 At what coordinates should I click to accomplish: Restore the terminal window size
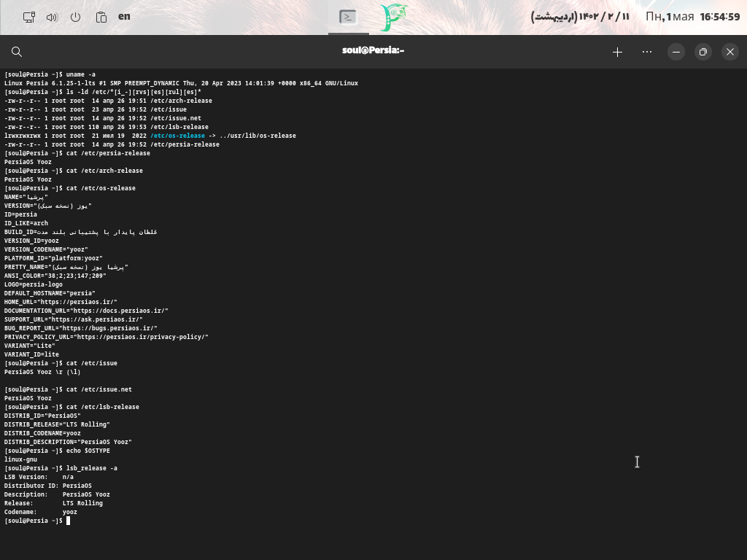[703, 52]
